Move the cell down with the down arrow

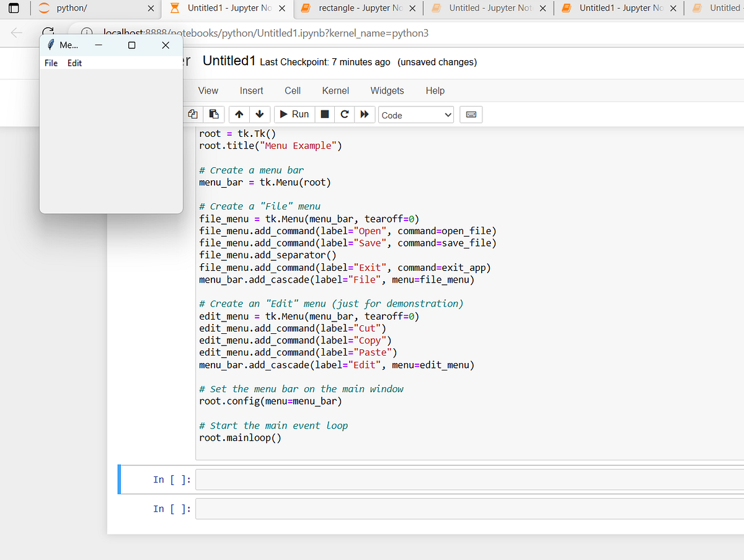click(259, 115)
